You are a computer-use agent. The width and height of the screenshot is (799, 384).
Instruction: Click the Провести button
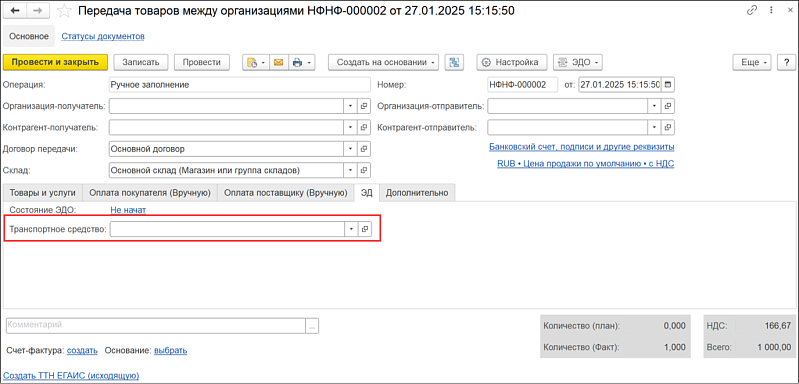coord(202,63)
